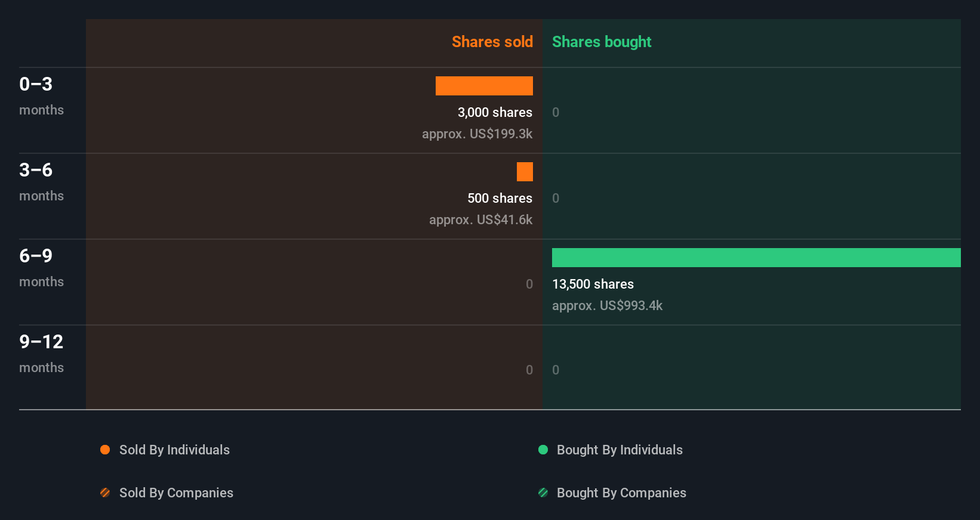Click the approx. US$41.6k amount

pos(480,219)
